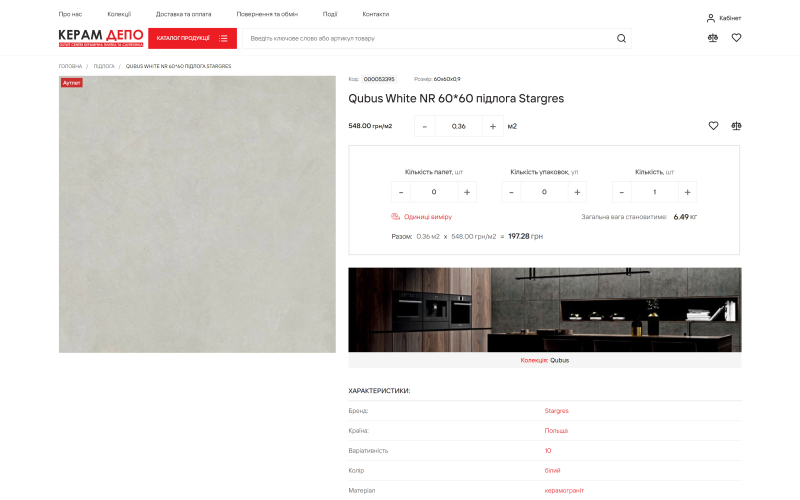Click variability value 10 link
The height and width of the screenshot is (500, 800).
click(548, 451)
